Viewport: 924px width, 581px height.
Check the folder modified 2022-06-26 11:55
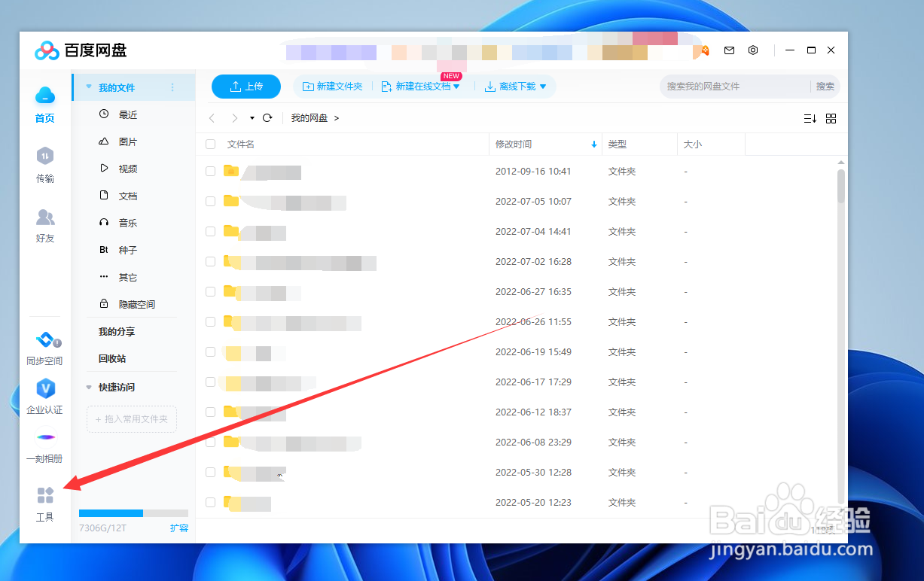click(211, 321)
